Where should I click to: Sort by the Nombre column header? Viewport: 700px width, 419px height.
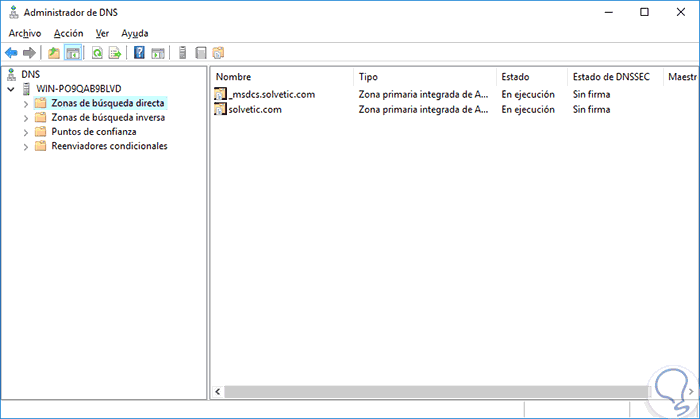pos(282,77)
